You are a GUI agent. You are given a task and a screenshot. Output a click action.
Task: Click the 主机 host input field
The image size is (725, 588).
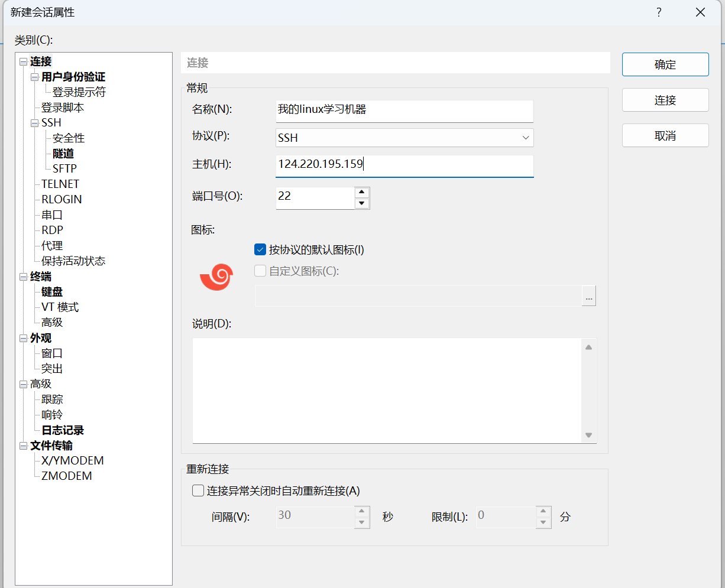404,165
